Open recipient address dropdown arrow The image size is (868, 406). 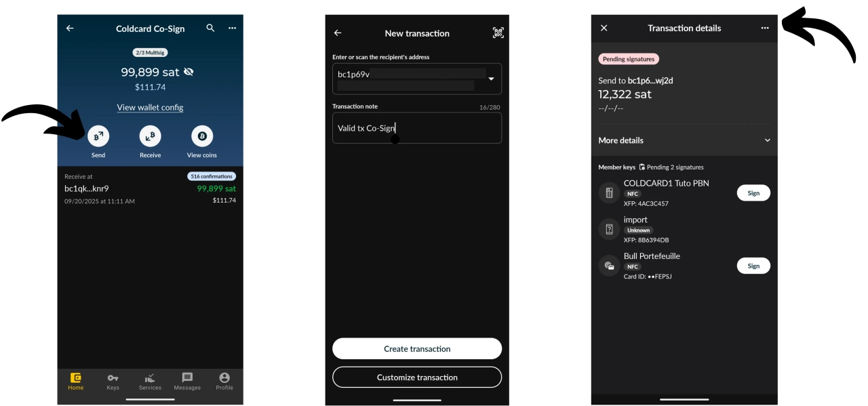pos(492,79)
